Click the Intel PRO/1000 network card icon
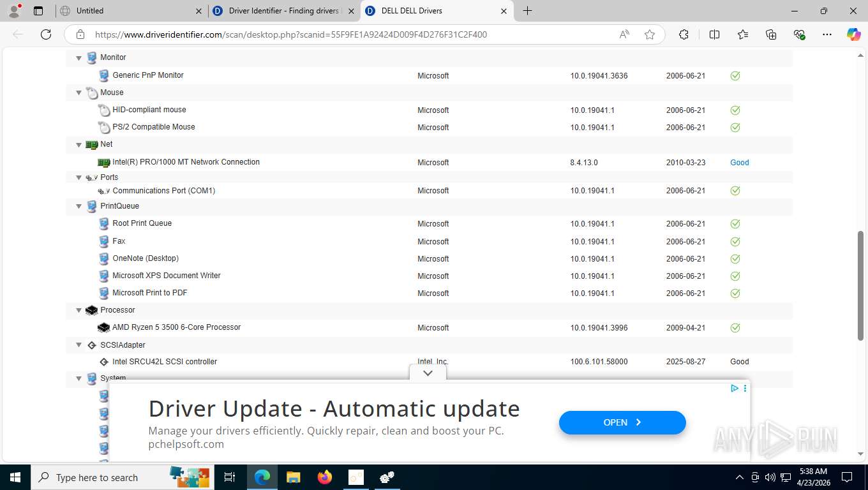 104,162
